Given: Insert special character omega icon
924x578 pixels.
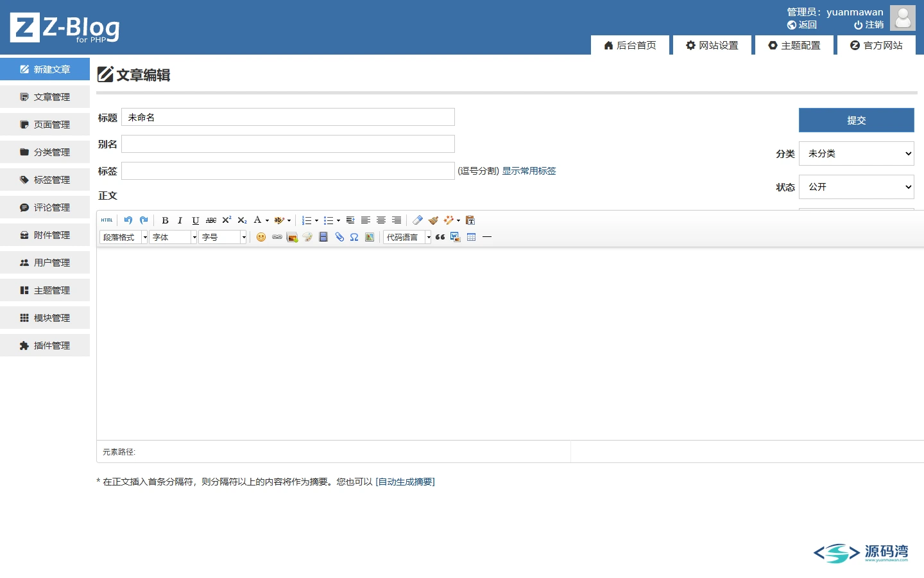Looking at the screenshot, I should point(354,237).
